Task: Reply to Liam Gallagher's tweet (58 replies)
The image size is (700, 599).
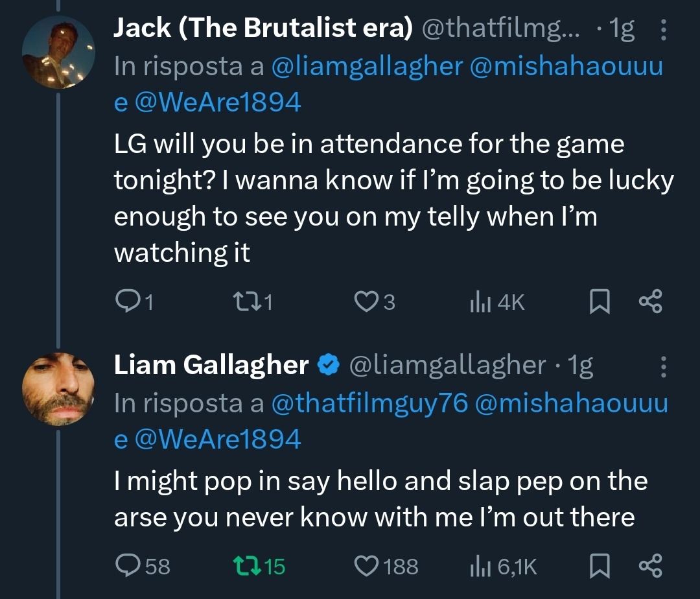Action: click(x=143, y=566)
